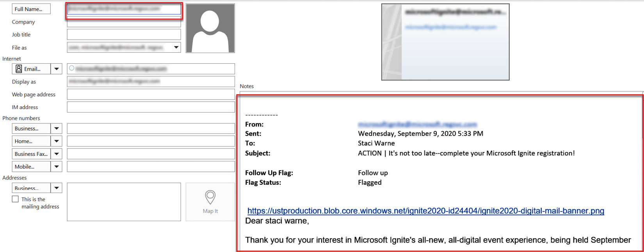Expand the Mobile phone dropdown arrow

click(x=57, y=166)
